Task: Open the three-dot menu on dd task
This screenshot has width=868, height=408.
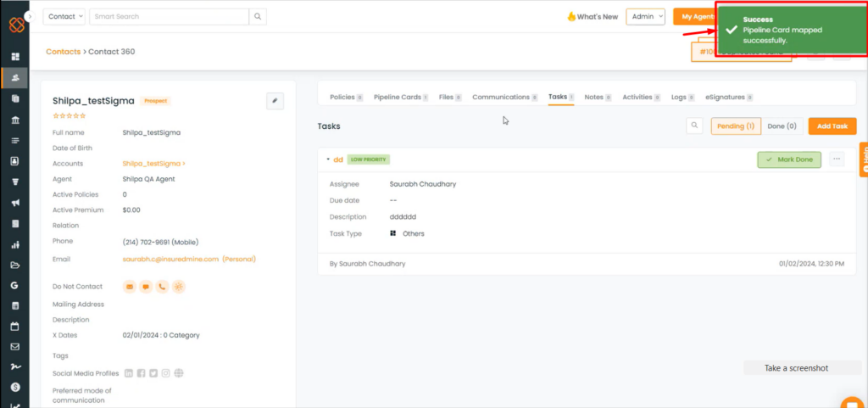Action: point(837,159)
